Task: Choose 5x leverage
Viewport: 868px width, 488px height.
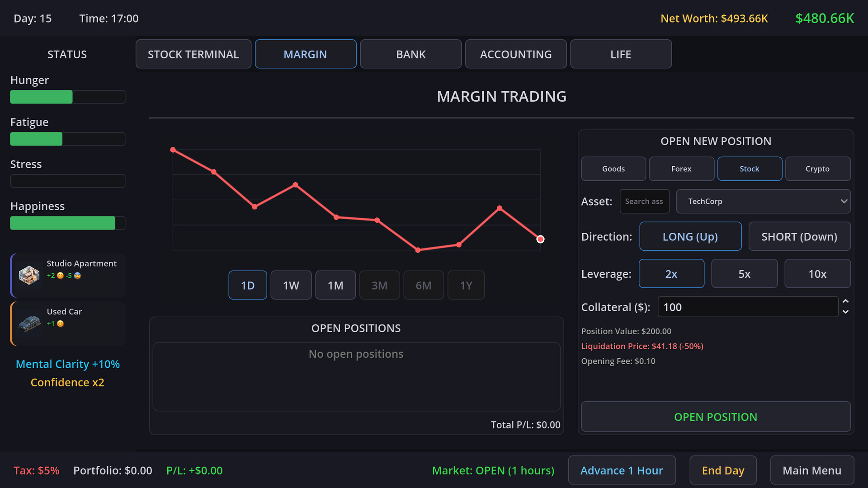Action: point(744,274)
